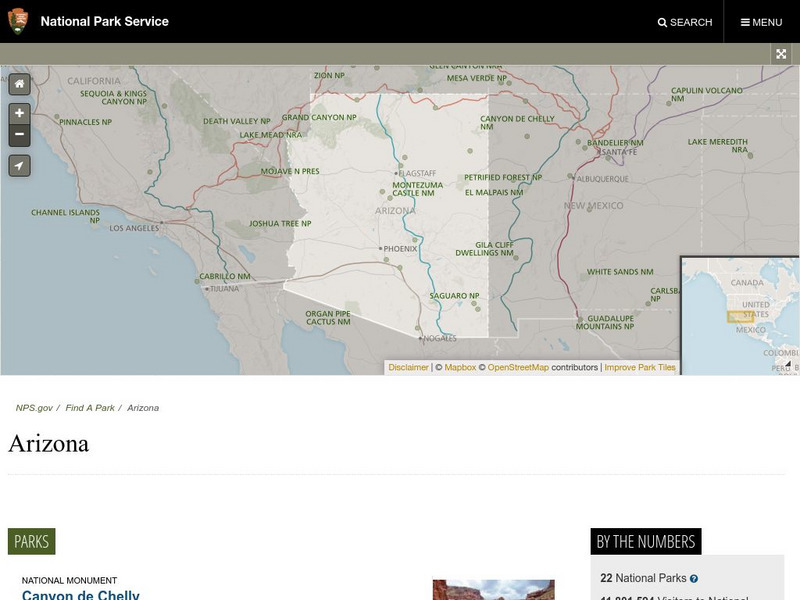Toggle full screen map view

point(782,54)
